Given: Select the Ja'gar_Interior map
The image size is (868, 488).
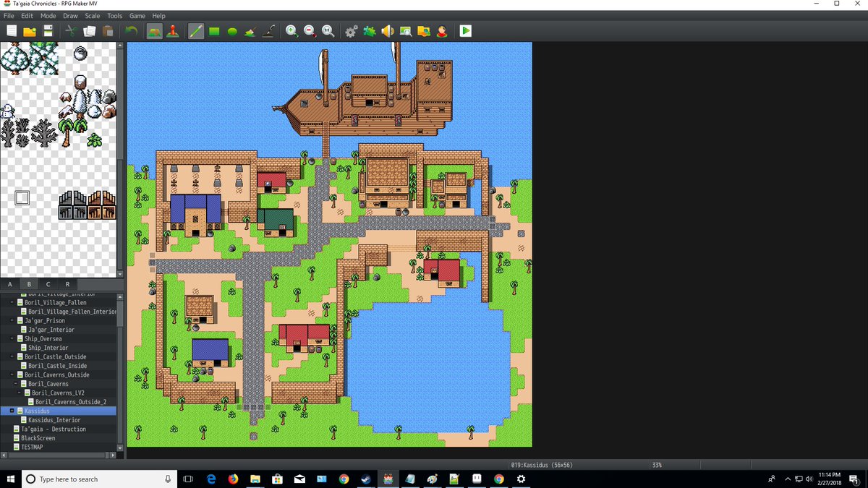Looking at the screenshot, I should (51, 330).
